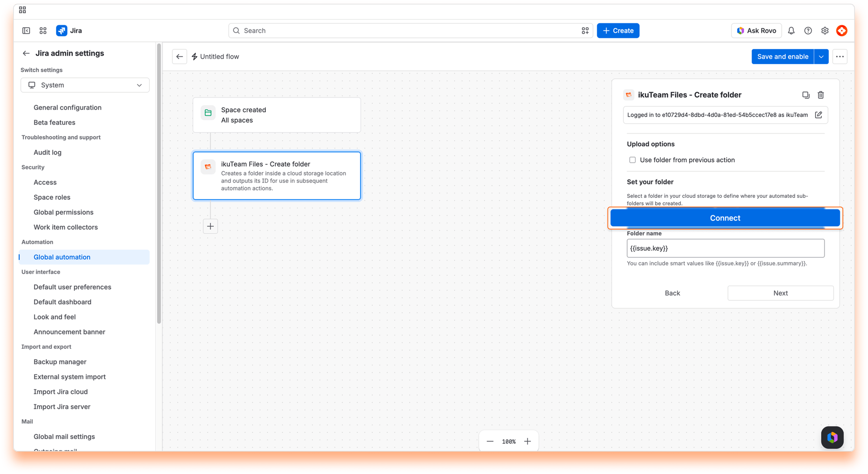868x474 pixels.
Task: Check Use folder from previous action
Action: tap(632, 160)
